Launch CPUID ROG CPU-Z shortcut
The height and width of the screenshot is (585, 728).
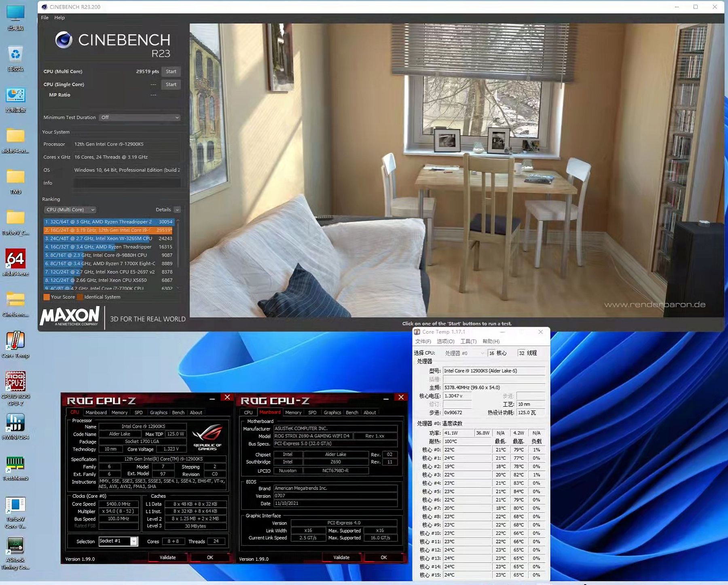click(x=15, y=389)
